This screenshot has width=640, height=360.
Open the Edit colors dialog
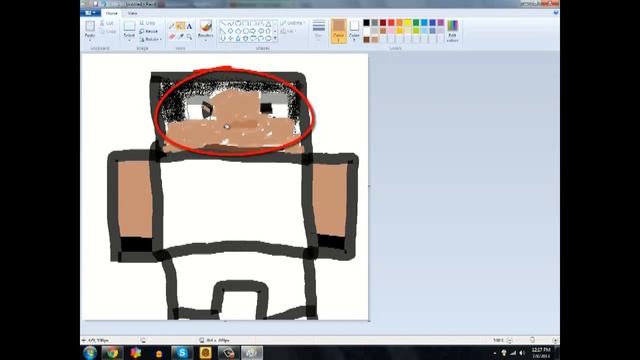453,31
